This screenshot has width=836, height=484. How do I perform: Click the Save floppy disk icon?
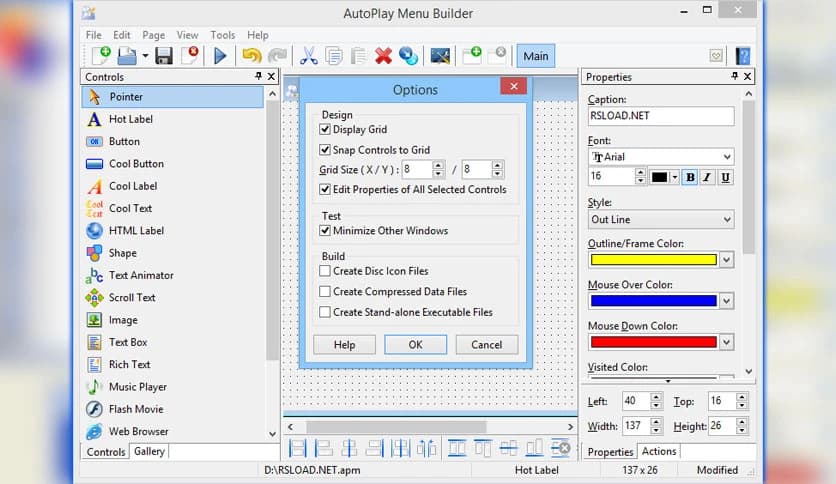164,56
